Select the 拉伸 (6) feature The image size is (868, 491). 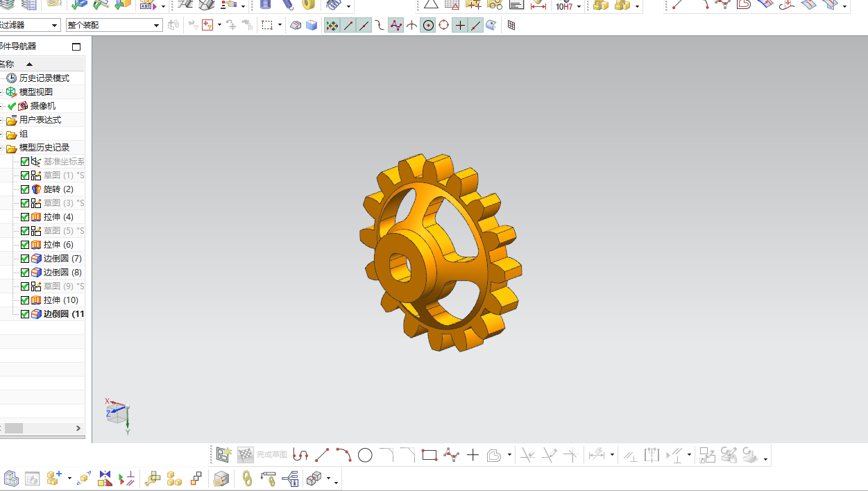[x=58, y=245]
